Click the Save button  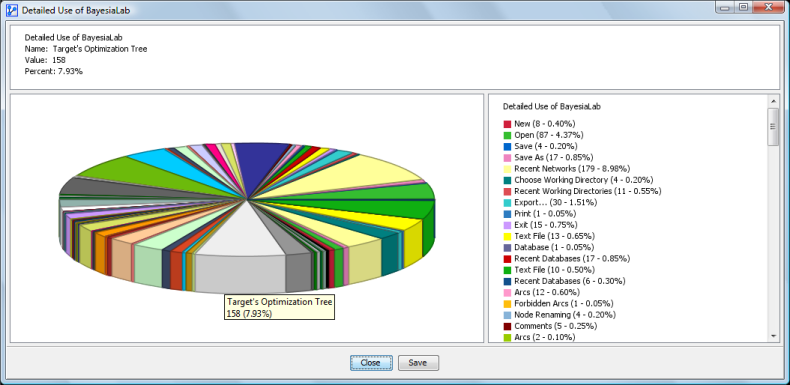418,363
